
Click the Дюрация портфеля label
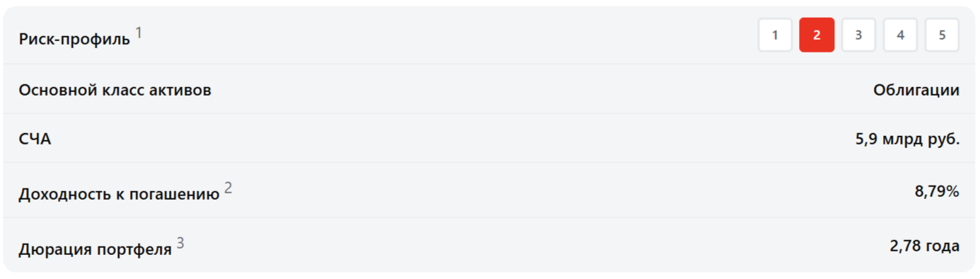click(95, 249)
